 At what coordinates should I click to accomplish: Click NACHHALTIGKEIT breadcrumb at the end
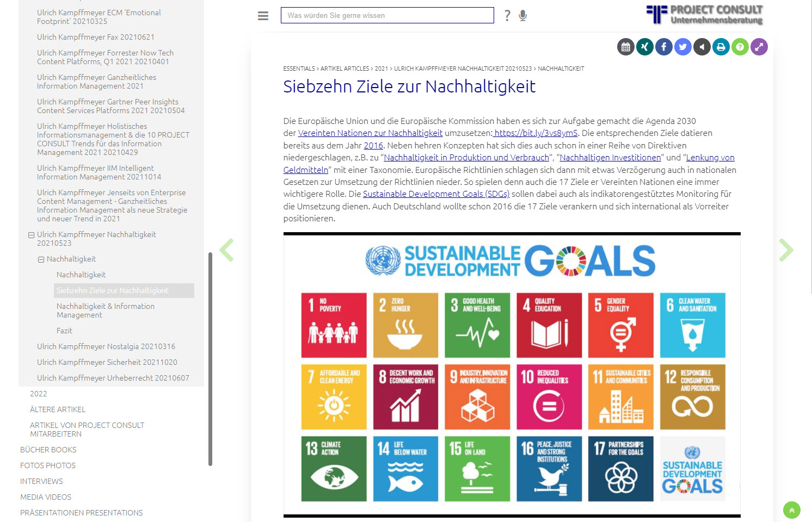tap(561, 69)
